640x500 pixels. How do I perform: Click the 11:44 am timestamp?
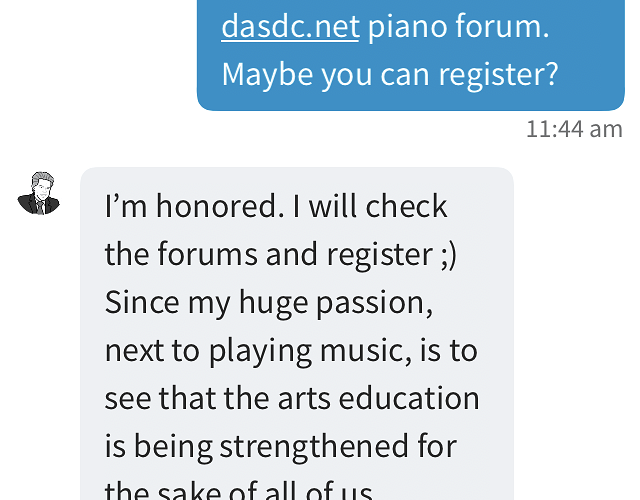574,129
